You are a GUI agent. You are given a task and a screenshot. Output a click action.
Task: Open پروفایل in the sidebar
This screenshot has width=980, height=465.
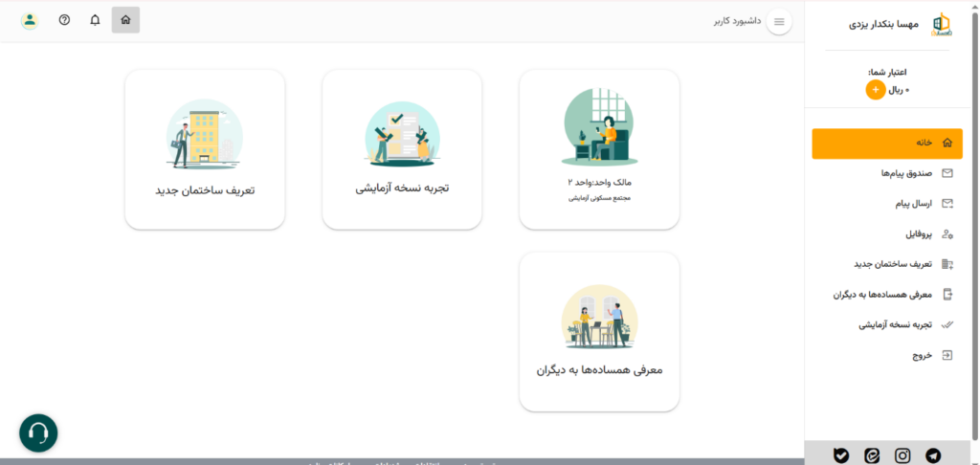tap(887, 234)
